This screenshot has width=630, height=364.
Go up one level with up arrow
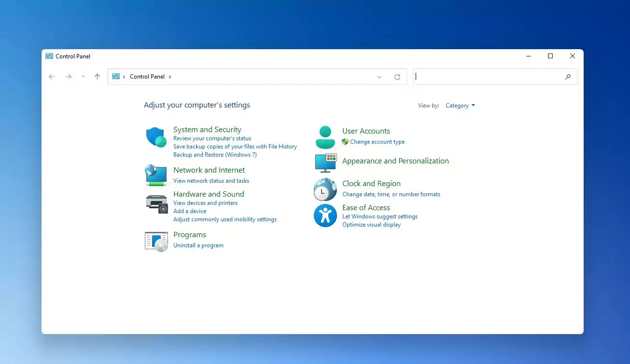(98, 77)
